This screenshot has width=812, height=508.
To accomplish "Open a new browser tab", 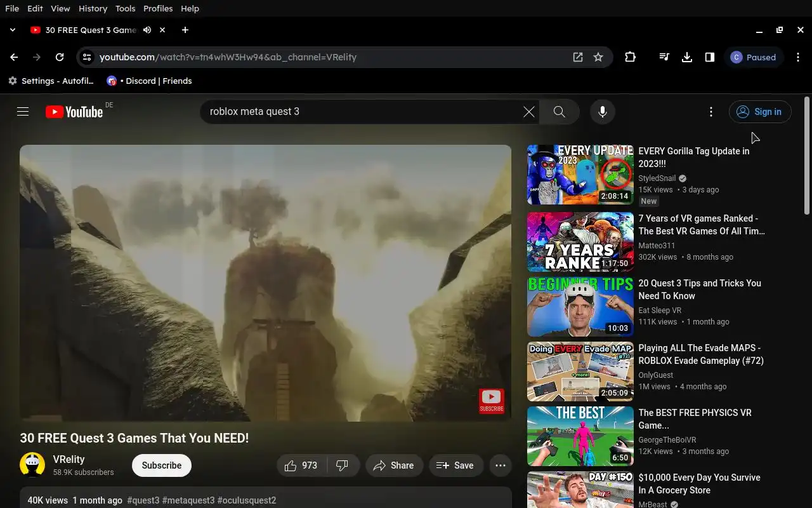I will [185, 30].
